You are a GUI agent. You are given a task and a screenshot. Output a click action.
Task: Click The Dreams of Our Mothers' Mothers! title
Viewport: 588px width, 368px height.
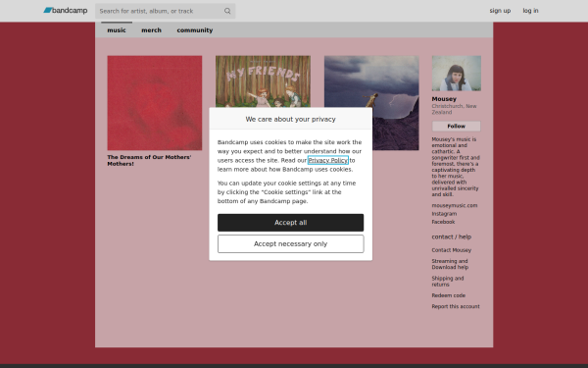pos(149,160)
